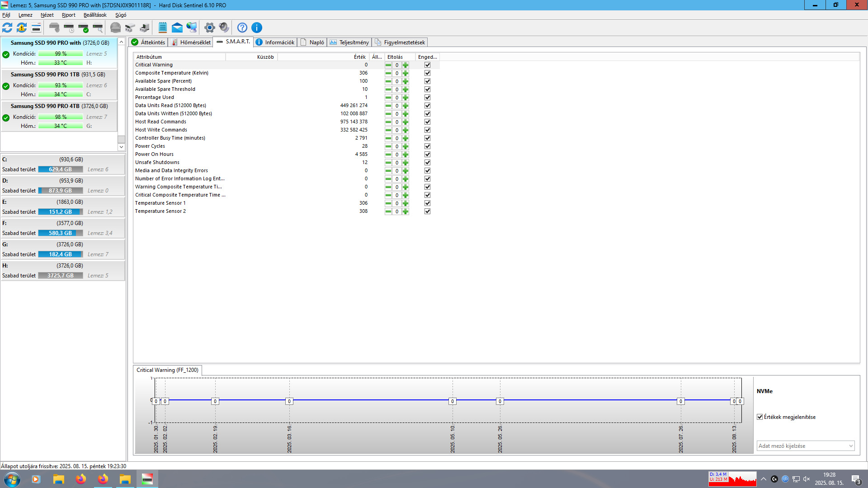
Task: Increase offset for Percentage Used with plus
Action: click(x=406, y=98)
